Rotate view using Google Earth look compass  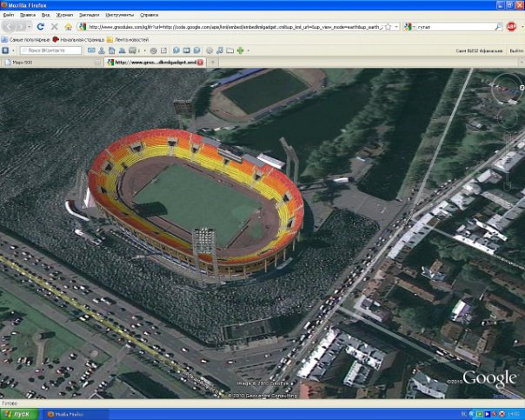(x=506, y=85)
